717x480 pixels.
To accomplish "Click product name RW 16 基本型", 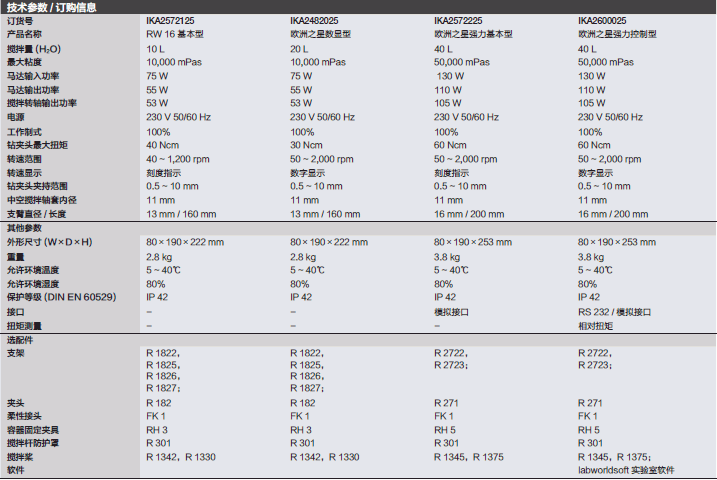I will coord(175,34).
